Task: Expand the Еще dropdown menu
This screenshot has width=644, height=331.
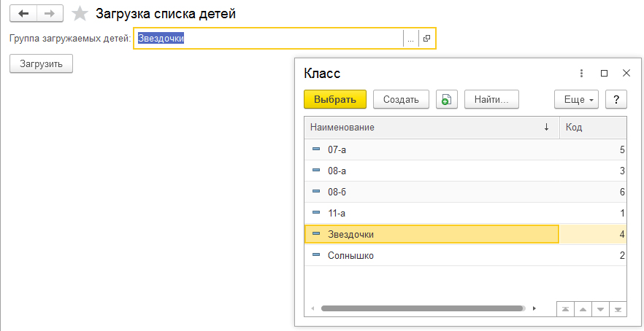Action: click(577, 99)
